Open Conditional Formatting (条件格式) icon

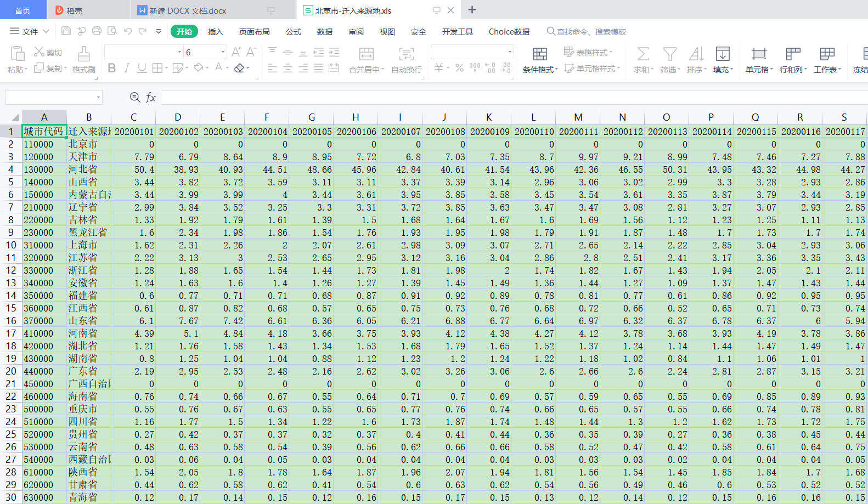click(540, 54)
